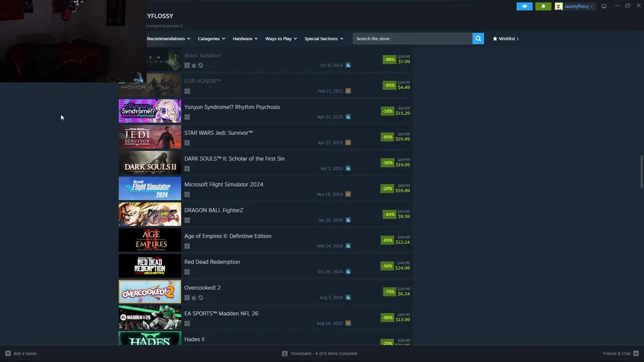Click the Overcooked 2 thumbnail
The image size is (644, 362).
tap(150, 292)
